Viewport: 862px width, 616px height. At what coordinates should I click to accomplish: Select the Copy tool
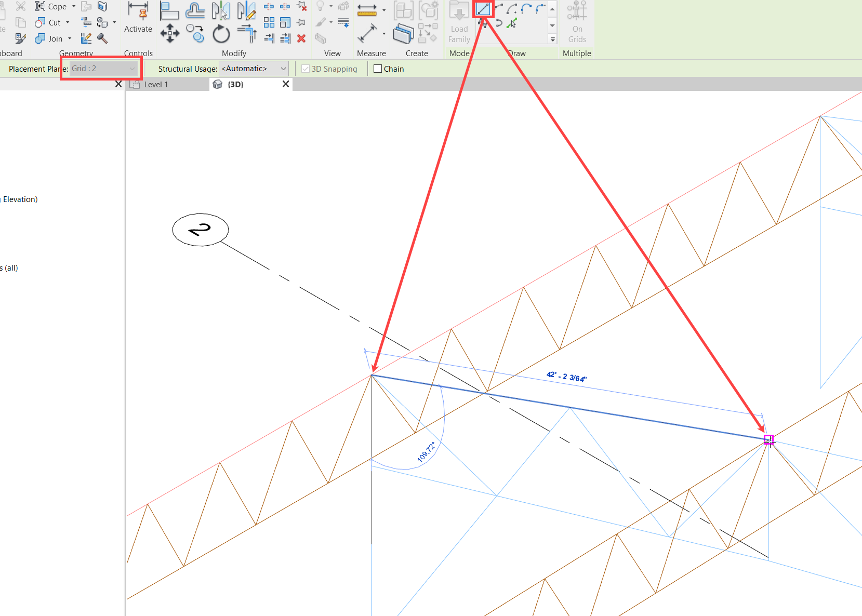pyautogui.click(x=195, y=33)
